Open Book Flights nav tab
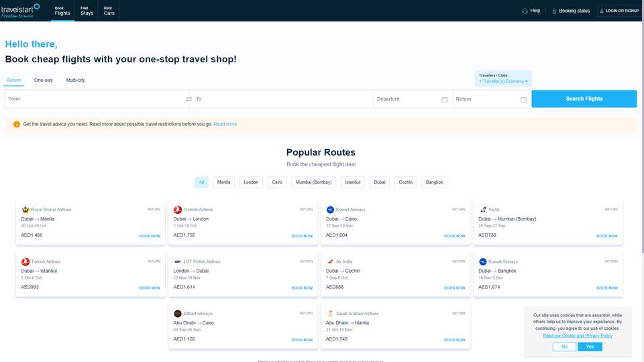This screenshot has height=362, width=644. pyautogui.click(x=62, y=11)
